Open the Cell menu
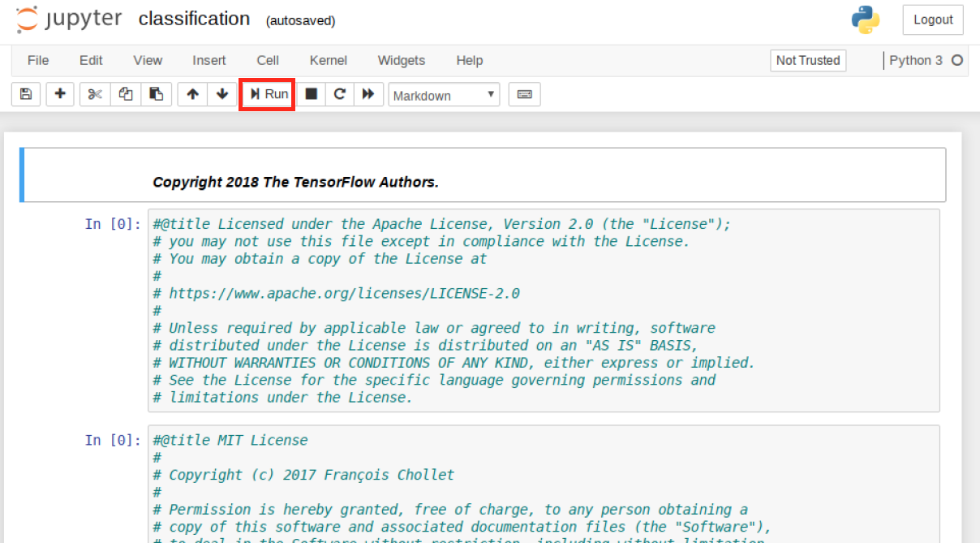Image resolution: width=980 pixels, height=543 pixels. [x=268, y=60]
